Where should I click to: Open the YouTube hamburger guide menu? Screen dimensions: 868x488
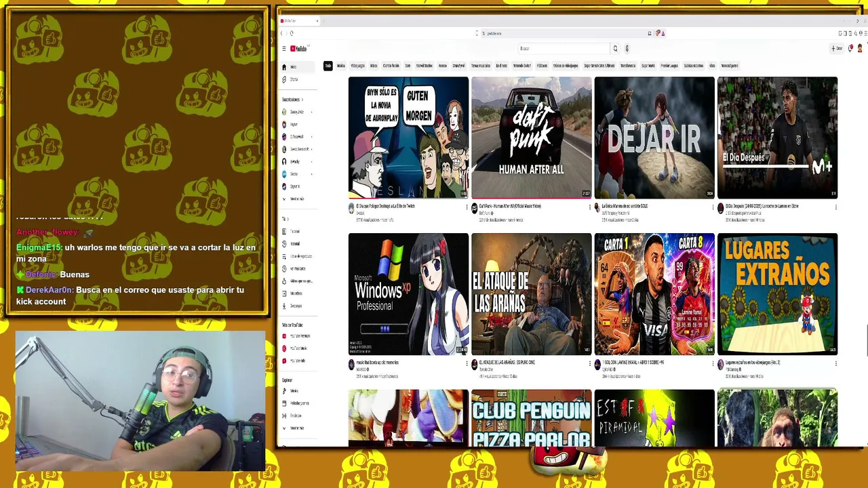point(284,49)
